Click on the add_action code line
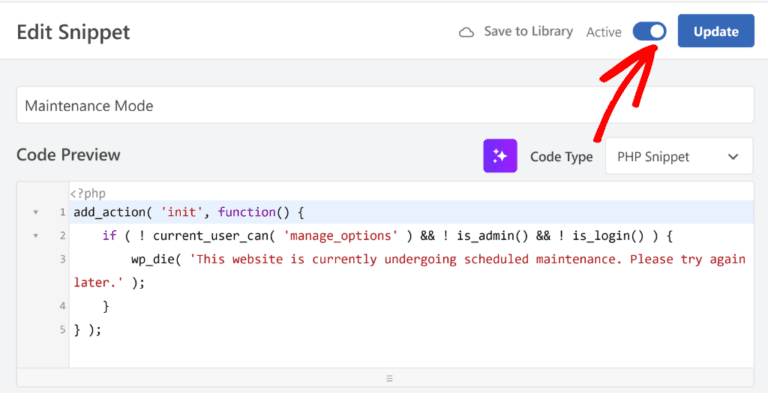This screenshot has width=768, height=393. pos(189,213)
